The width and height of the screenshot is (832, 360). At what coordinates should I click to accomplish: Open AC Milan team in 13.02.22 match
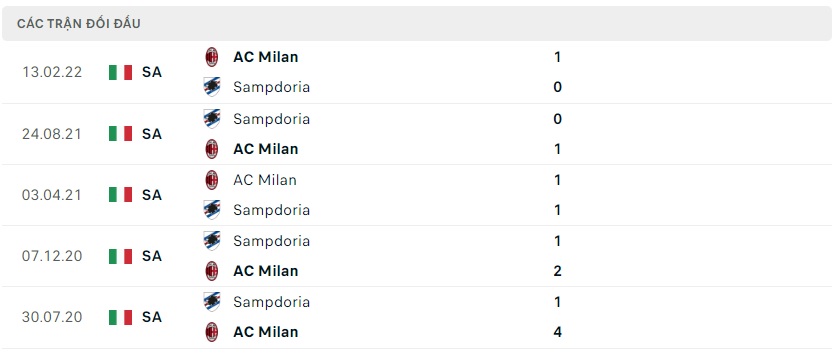point(265,57)
